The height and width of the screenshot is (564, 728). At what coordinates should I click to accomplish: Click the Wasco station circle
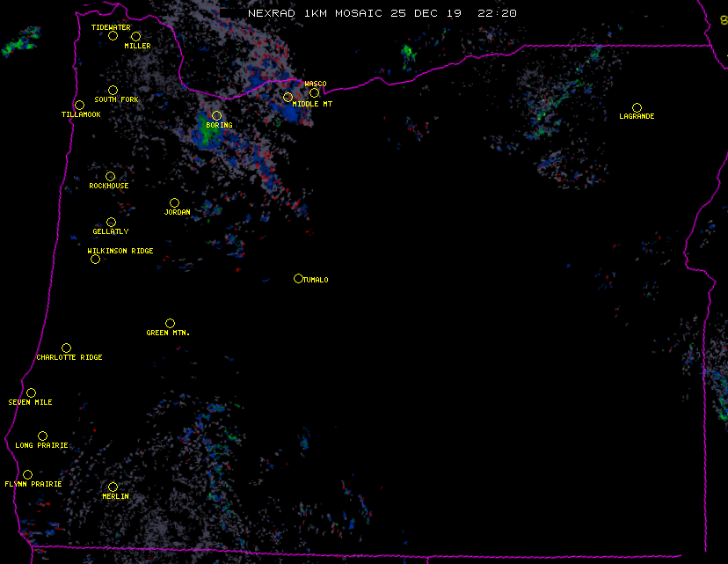314,93
